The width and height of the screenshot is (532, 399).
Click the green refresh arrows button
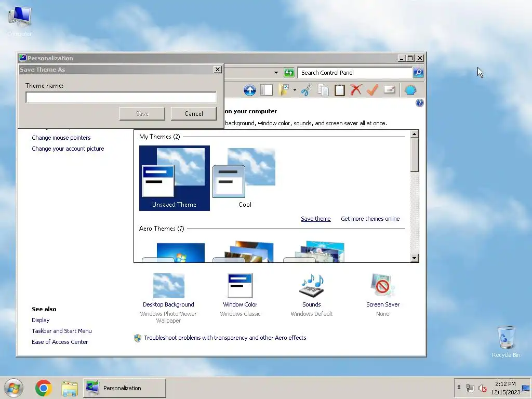click(289, 73)
